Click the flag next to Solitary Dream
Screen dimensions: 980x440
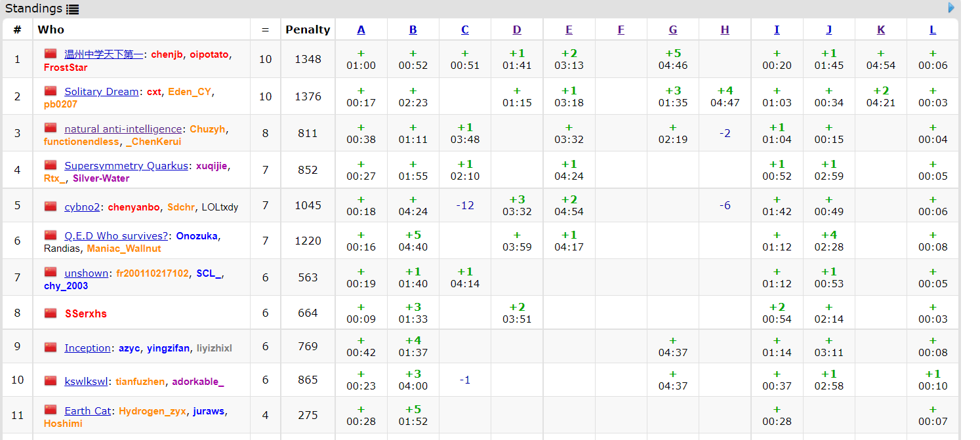(x=51, y=91)
